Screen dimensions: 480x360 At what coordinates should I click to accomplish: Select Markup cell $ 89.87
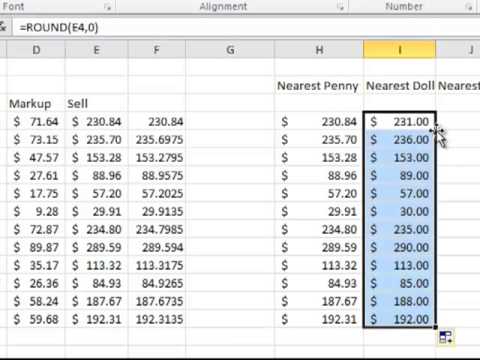[x=36, y=248]
